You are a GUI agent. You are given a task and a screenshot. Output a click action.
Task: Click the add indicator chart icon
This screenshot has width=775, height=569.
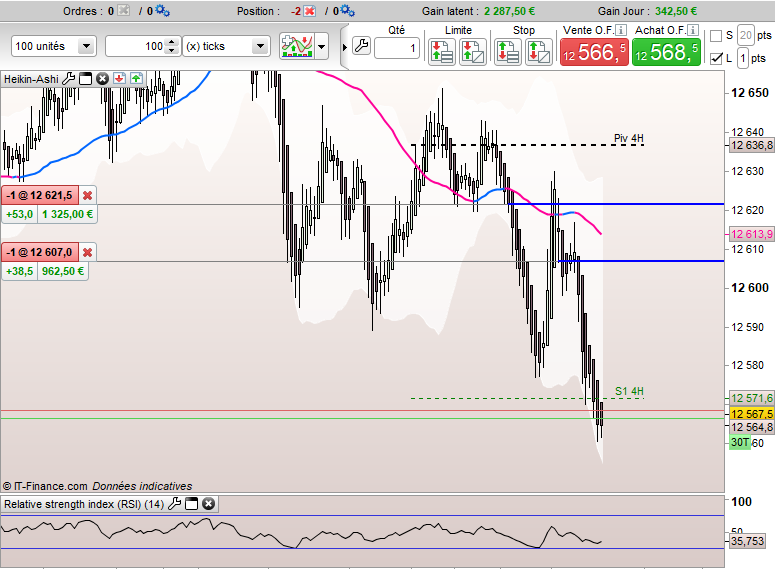(297, 46)
